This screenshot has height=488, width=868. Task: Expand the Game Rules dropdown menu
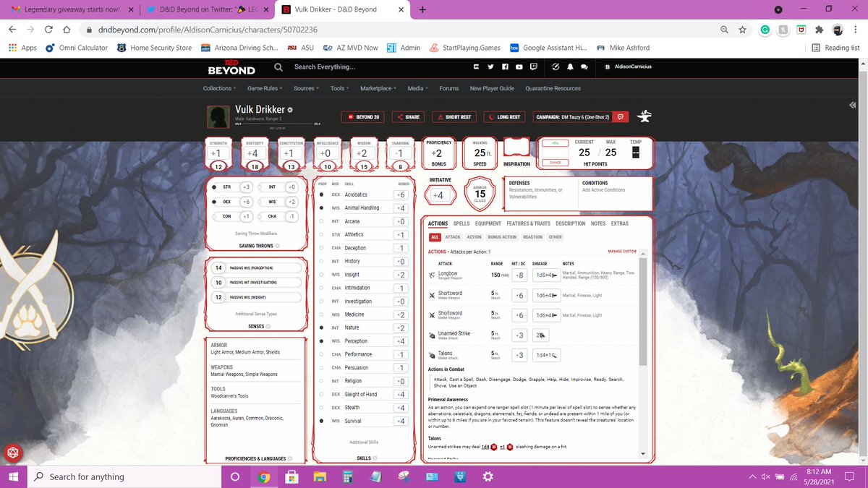265,88
